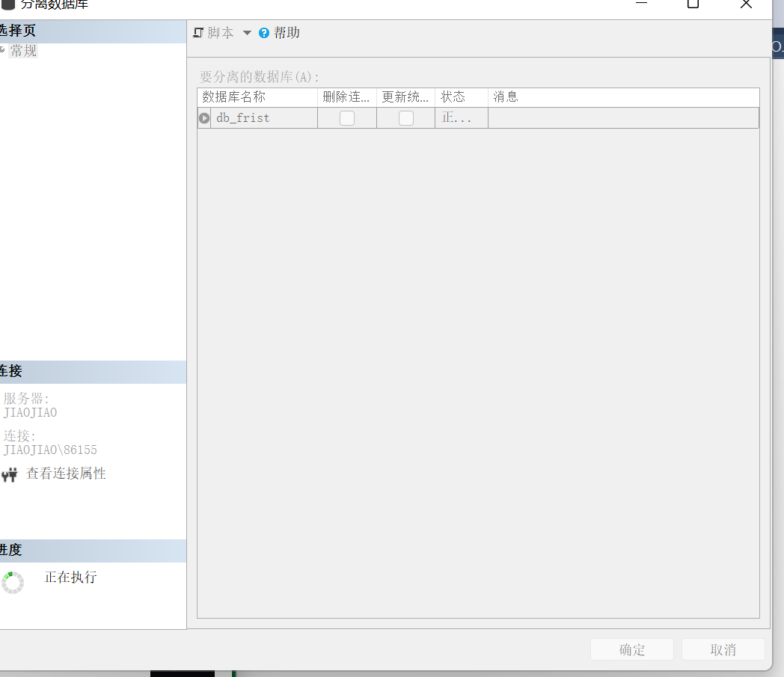Image resolution: width=784 pixels, height=677 pixels.
Task: Open the 脚本 dropdown arrow
Action: point(247,33)
